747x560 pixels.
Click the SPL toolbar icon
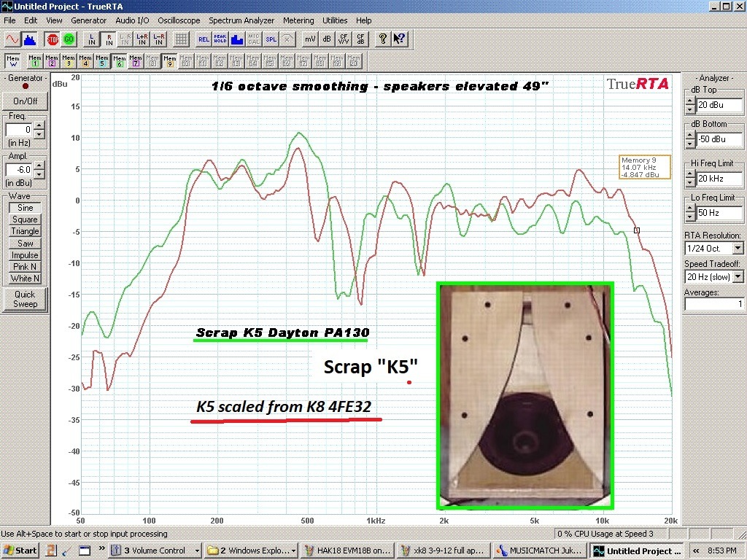pos(271,39)
